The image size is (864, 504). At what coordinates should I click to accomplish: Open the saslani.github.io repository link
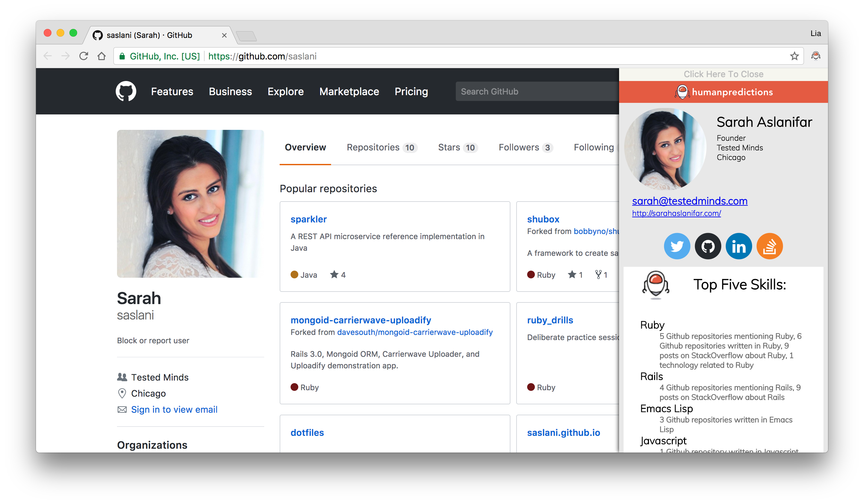click(563, 432)
